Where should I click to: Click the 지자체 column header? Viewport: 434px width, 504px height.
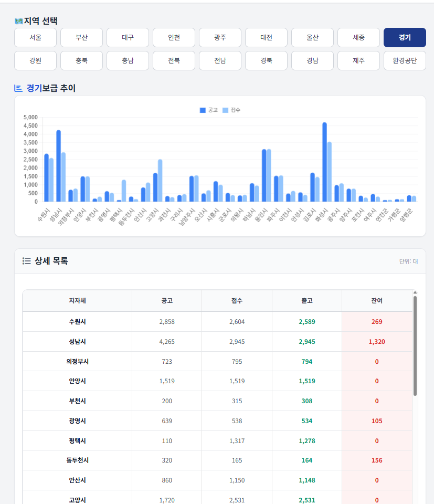[77, 301]
